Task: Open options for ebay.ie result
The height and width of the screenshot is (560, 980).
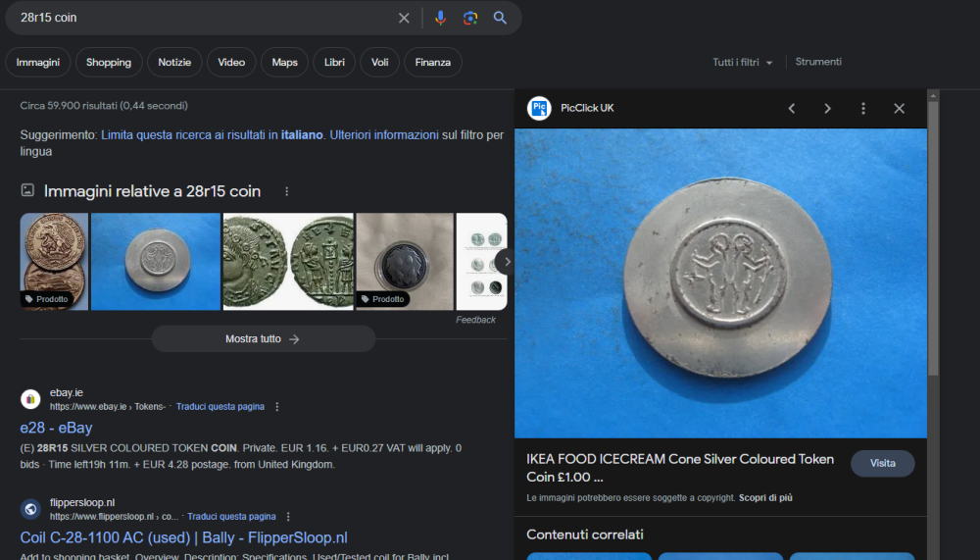Action: point(277,406)
